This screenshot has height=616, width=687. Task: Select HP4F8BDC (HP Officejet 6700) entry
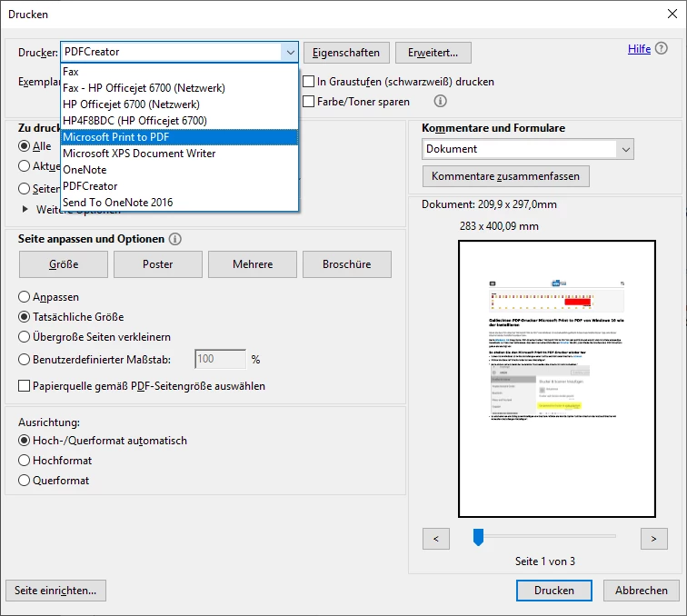coord(180,121)
